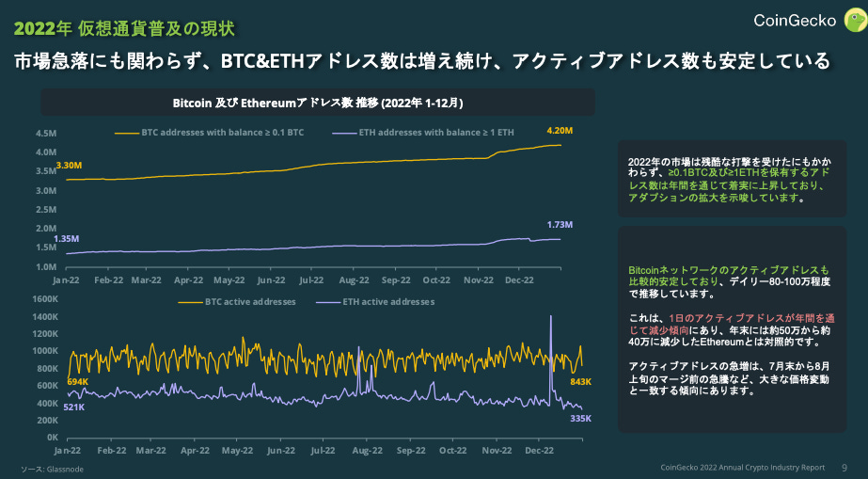Image resolution: width=868 pixels, height=479 pixels.
Task: Click the '694K' data label
Action: pyautogui.click(x=78, y=381)
